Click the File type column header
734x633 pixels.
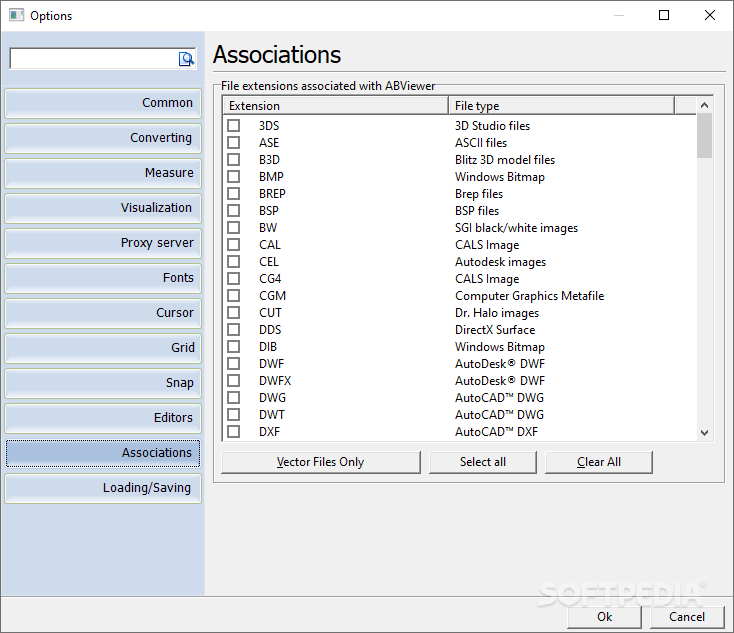pyautogui.click(x=561, y=106)
